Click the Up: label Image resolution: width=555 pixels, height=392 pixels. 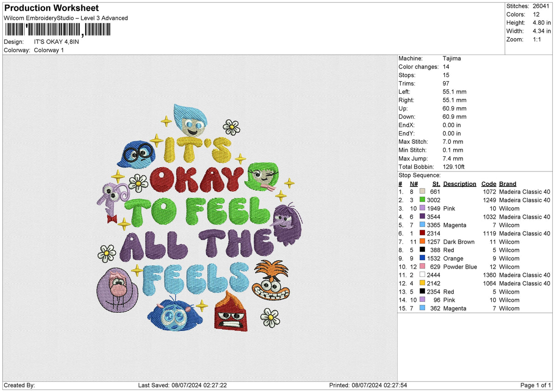403,109
